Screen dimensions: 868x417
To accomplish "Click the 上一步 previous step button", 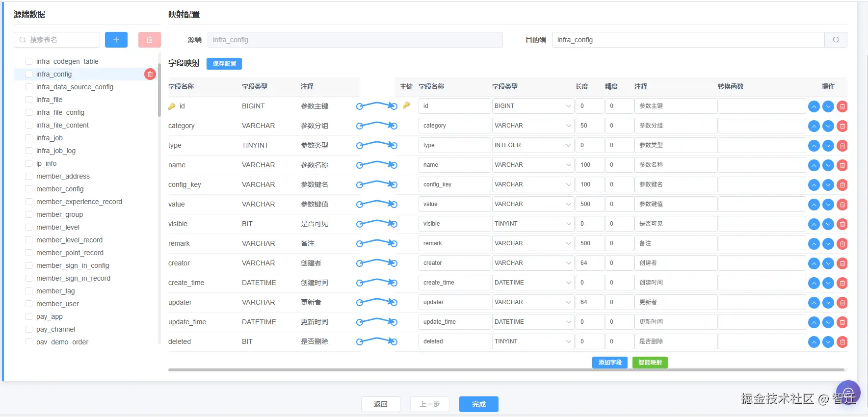I will 430,404.
